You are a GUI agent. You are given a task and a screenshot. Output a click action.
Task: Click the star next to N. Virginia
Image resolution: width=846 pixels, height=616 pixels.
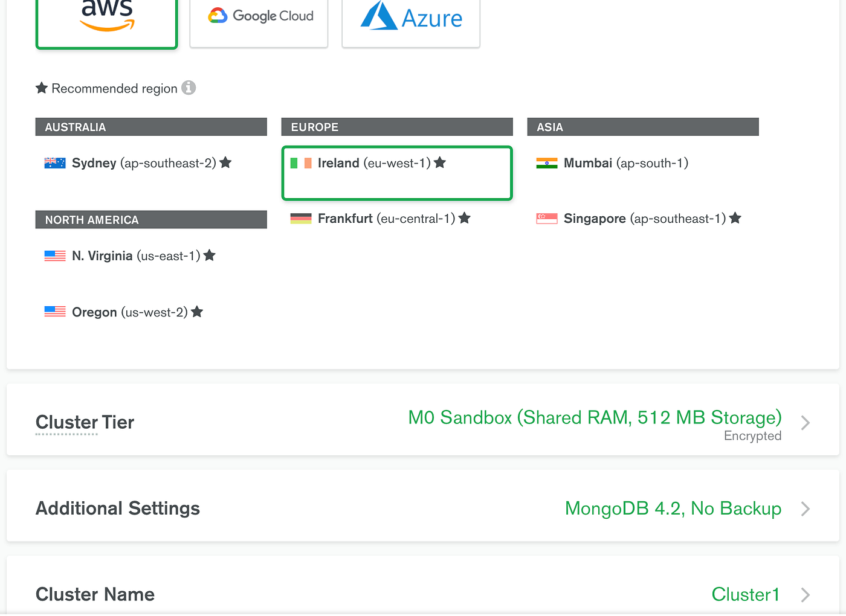209,255
